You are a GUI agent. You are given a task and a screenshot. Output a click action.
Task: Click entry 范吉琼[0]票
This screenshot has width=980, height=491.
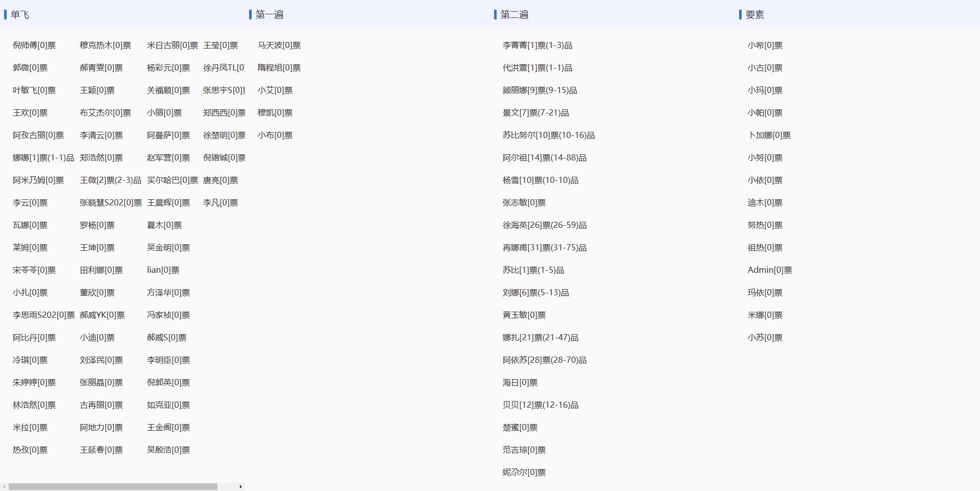524,450
